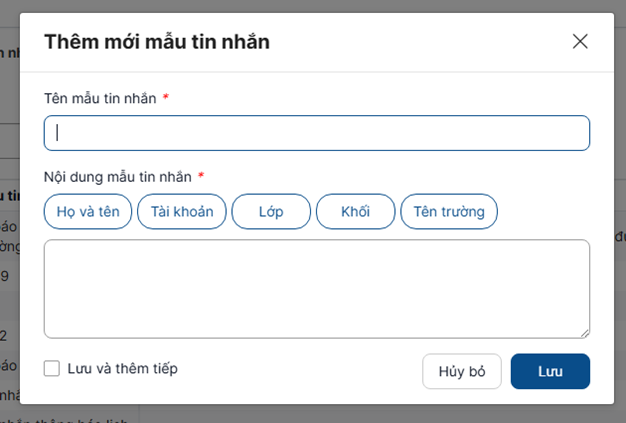Click the red asterisk beside Tên mẫu tin nhắn
This screenshot has height=423, width=626.
[x=166, y=97]
